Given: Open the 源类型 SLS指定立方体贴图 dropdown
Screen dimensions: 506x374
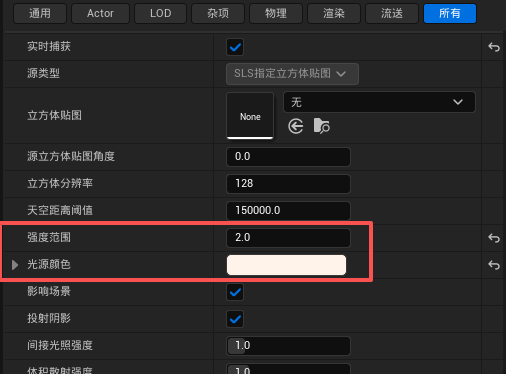Looking at the screenshot, I should pos(292,74).
